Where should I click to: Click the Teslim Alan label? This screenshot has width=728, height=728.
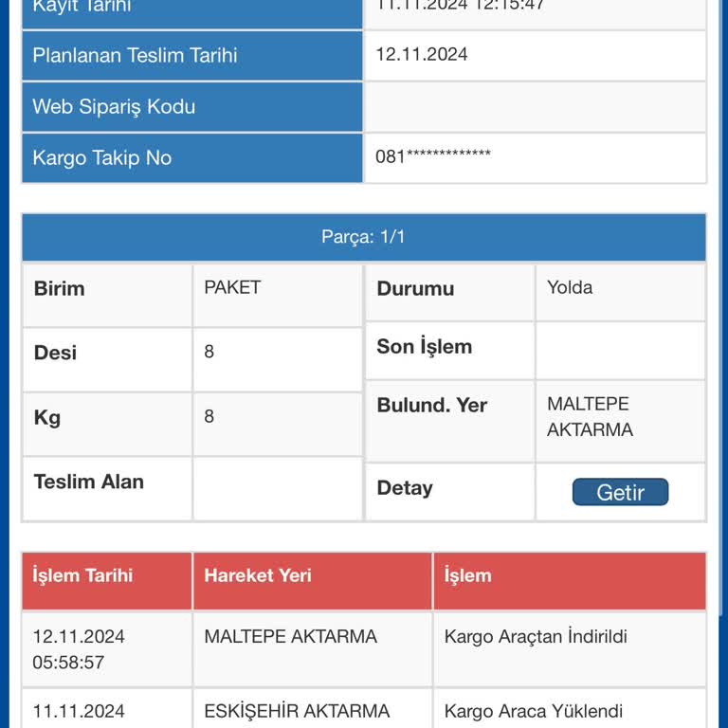[89, 482]
